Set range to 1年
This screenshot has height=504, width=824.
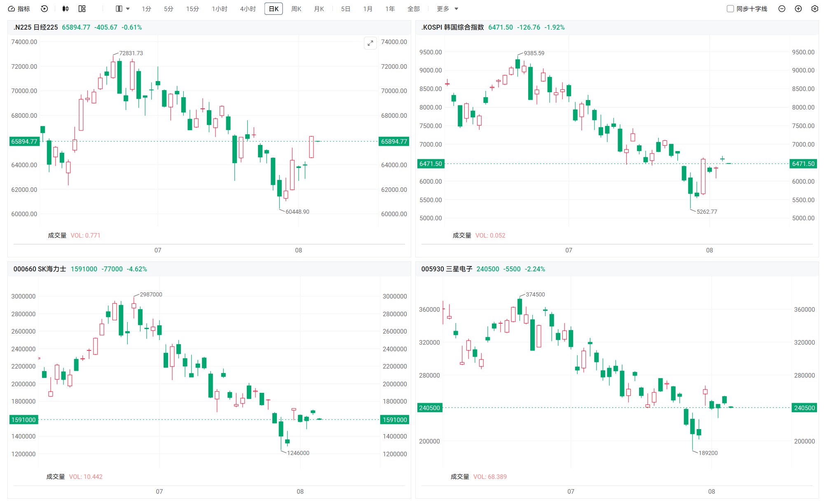390,9
